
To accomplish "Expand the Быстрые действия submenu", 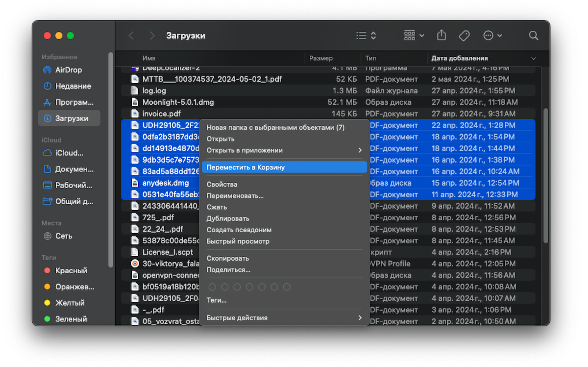I will pyautogui.click(x=284, y=318).
